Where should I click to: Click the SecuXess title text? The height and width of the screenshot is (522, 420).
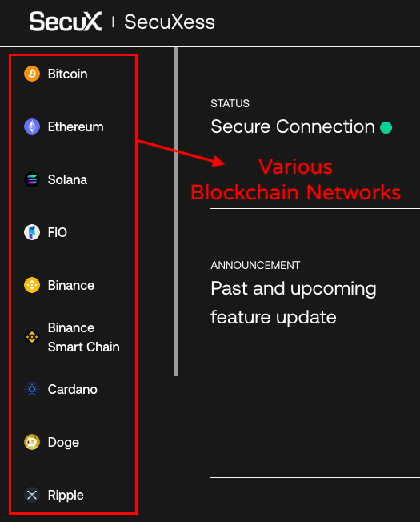pyautogui.click(x=170, y=22)
